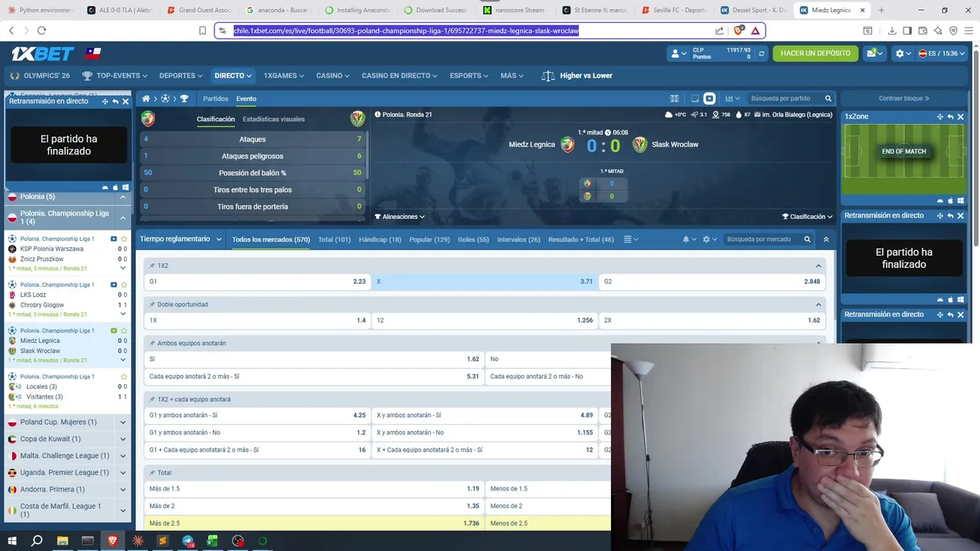Activate the live video broadcast icon

point(709,99)
